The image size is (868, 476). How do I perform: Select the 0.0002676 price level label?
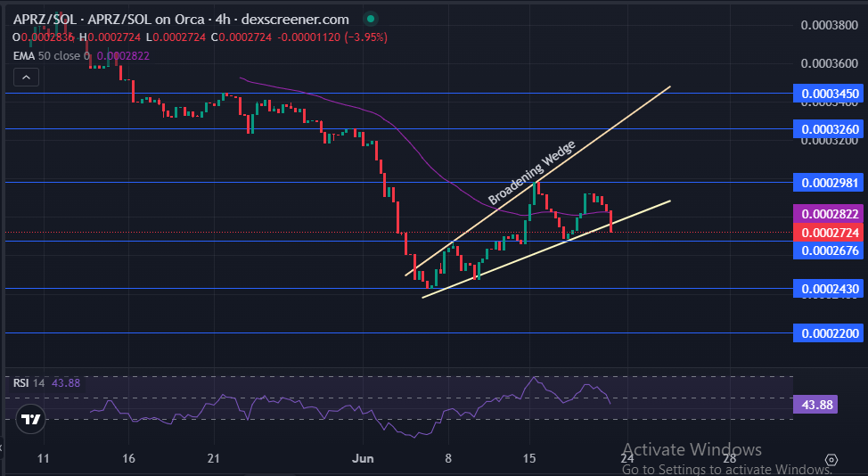pos(828,250)
